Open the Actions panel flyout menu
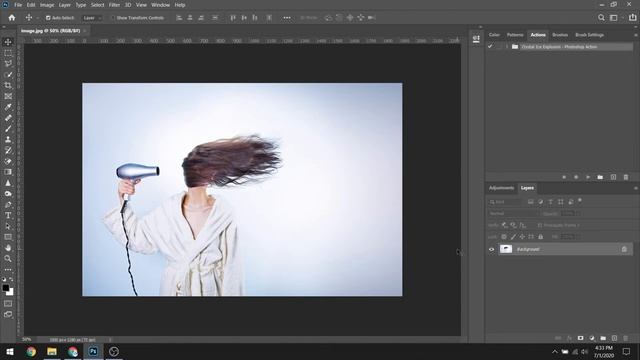The image size is (640, 360). (x=636, y=35)
